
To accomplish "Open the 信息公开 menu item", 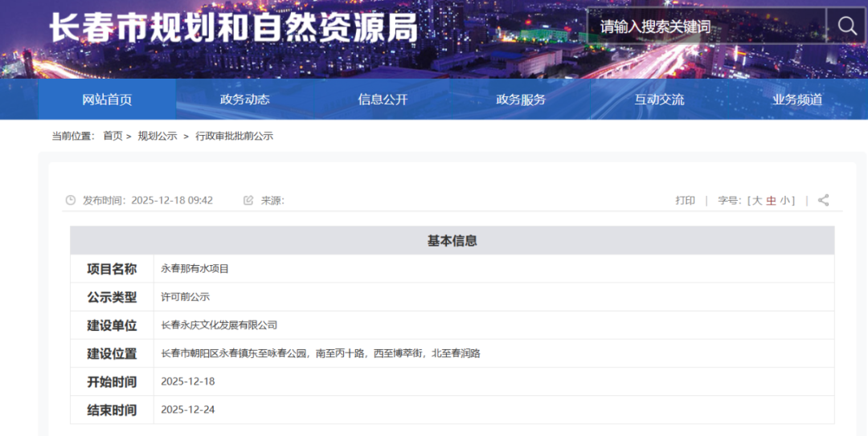I will [x=383, y=100].
